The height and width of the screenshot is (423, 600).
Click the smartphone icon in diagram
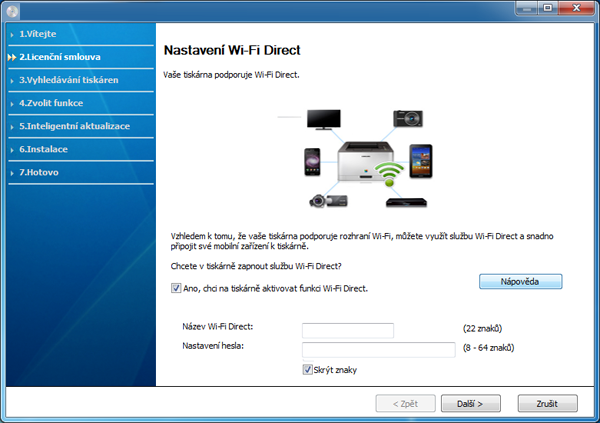pyautogui.click(x=310, y=160)
